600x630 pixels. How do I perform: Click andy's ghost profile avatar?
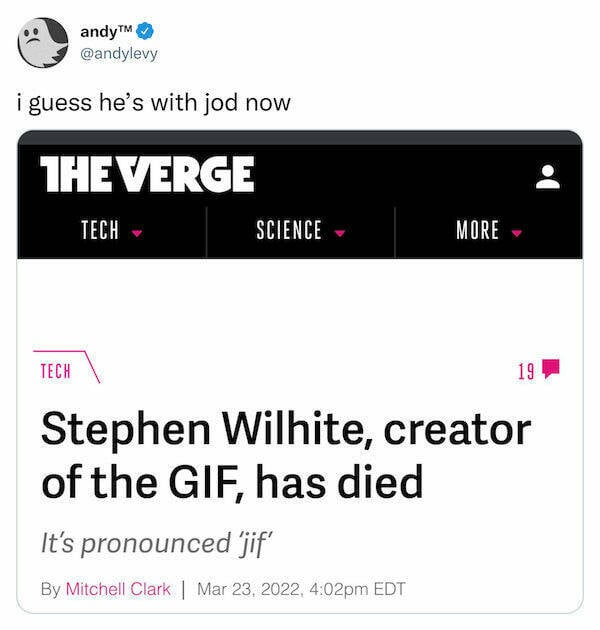click(42, 41)
